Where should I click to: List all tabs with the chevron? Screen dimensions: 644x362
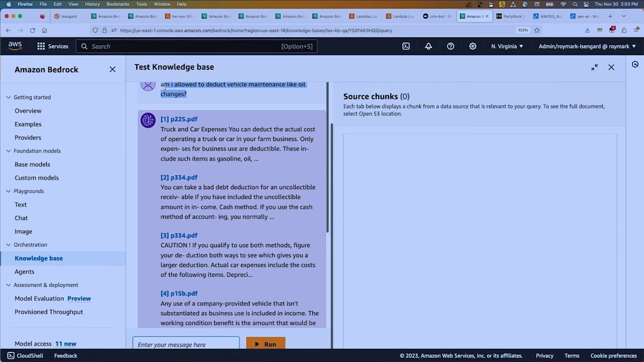pyautogui.click(x=624, y=16)
